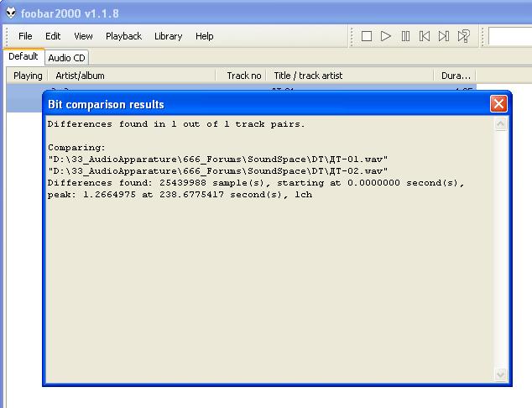Click the foobar2000 alien head icon
The height and width of the screenshot is (408, 532).
pos(11,13)
